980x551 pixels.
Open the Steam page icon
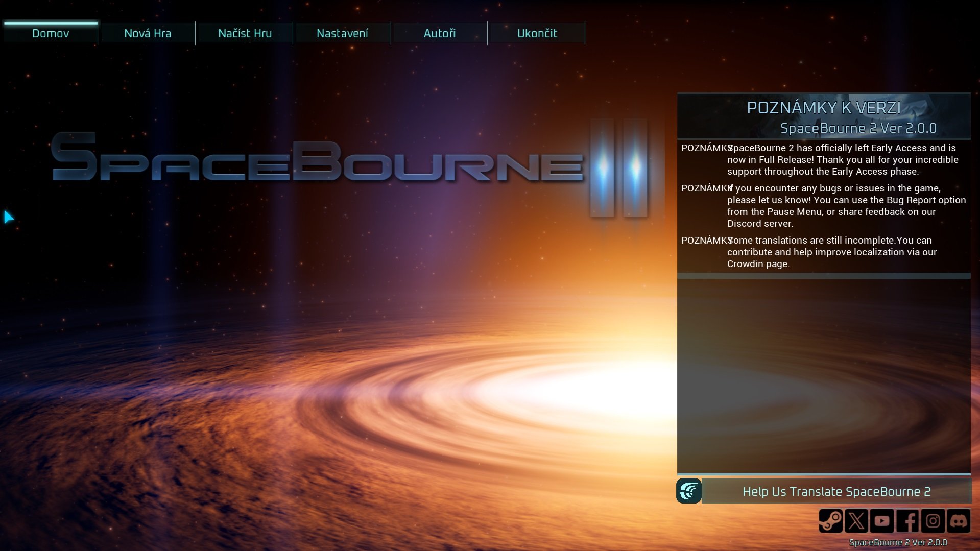click(x=831, y=521)
